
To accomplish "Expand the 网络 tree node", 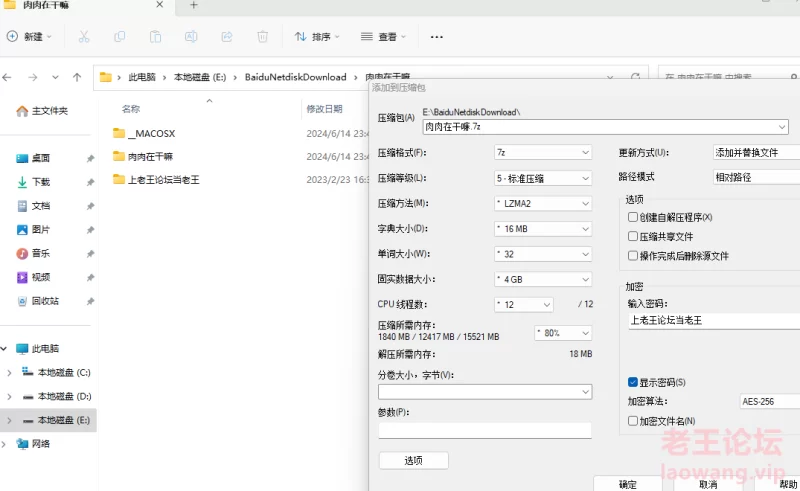I will point(4,444).
